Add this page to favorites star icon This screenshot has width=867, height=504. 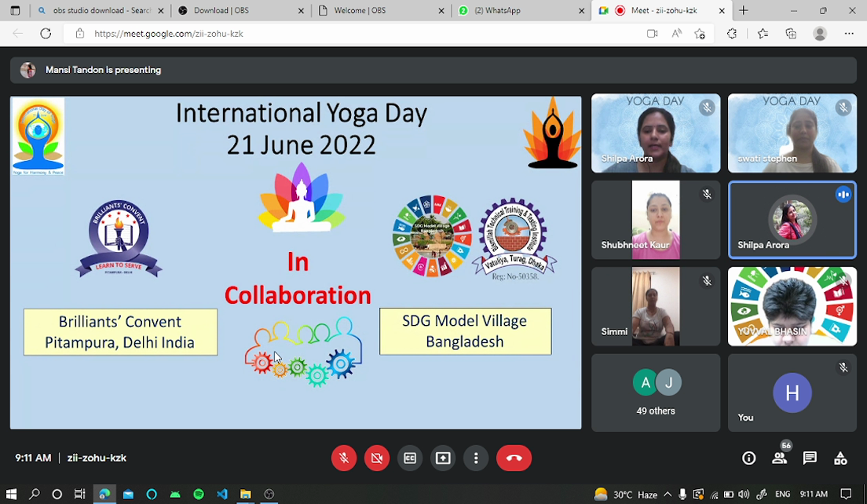point(699,34)
